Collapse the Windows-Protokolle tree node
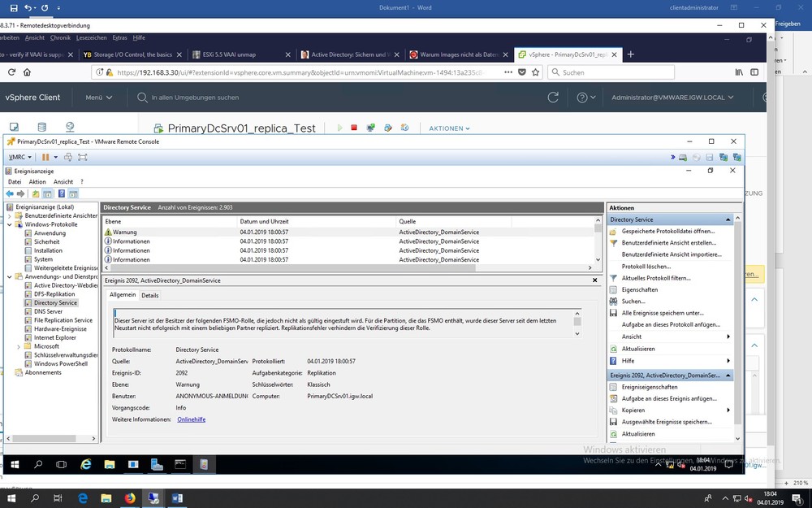Image resolution: width=812 pixels, height=508 pixels. pos(10,224)
